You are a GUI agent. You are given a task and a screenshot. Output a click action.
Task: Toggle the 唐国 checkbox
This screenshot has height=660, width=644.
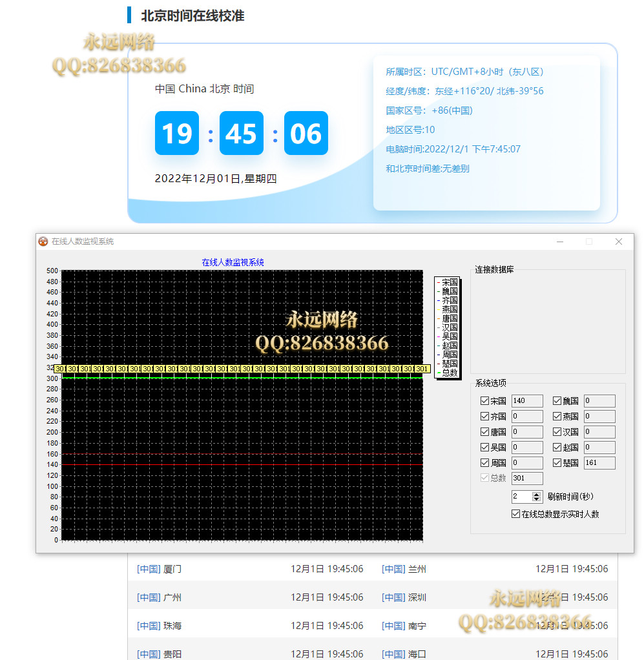pyautogui.click(x=485, y=432)
